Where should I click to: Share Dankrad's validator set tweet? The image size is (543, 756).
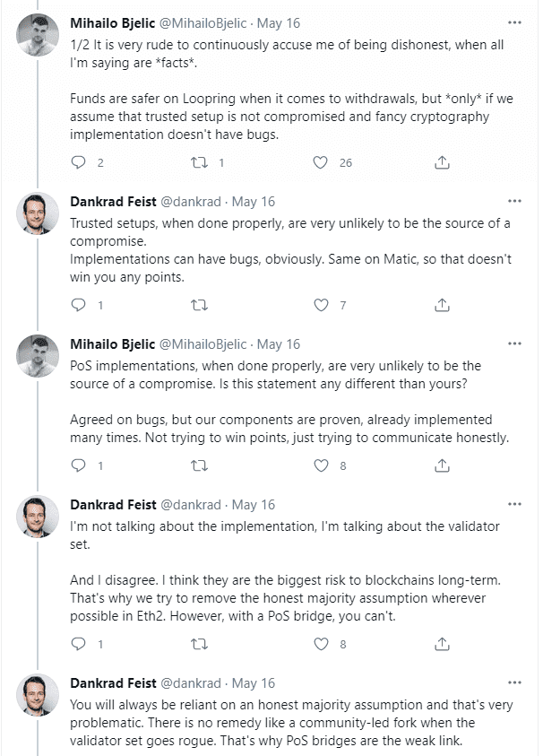(x=442, y=644)
